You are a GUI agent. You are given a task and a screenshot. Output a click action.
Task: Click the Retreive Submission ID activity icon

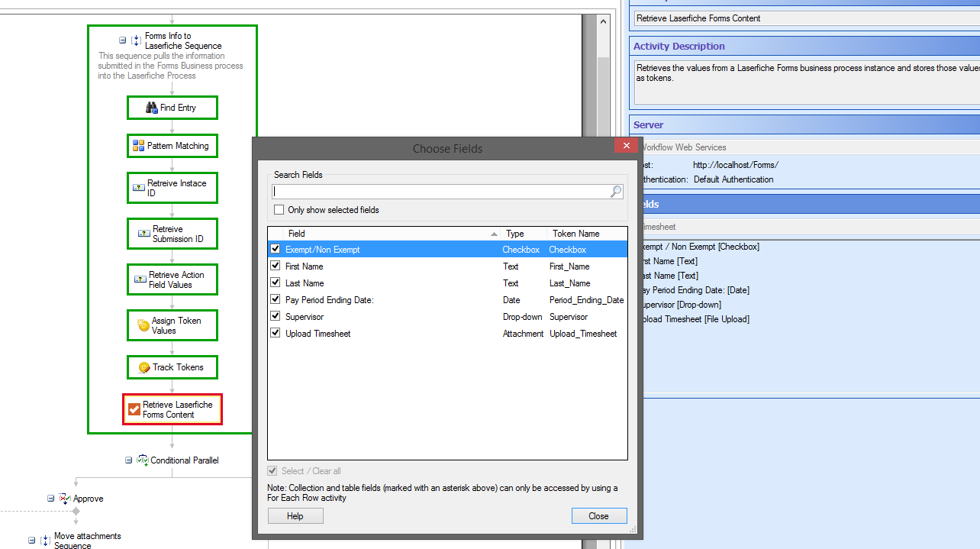(x=144, y=233)
